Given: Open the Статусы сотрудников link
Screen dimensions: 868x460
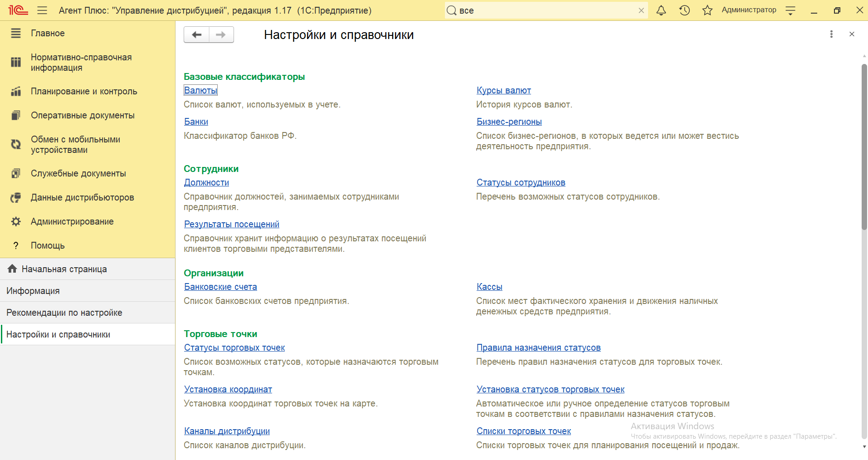Looking at the screenshot, I should (x=521, y=182).
